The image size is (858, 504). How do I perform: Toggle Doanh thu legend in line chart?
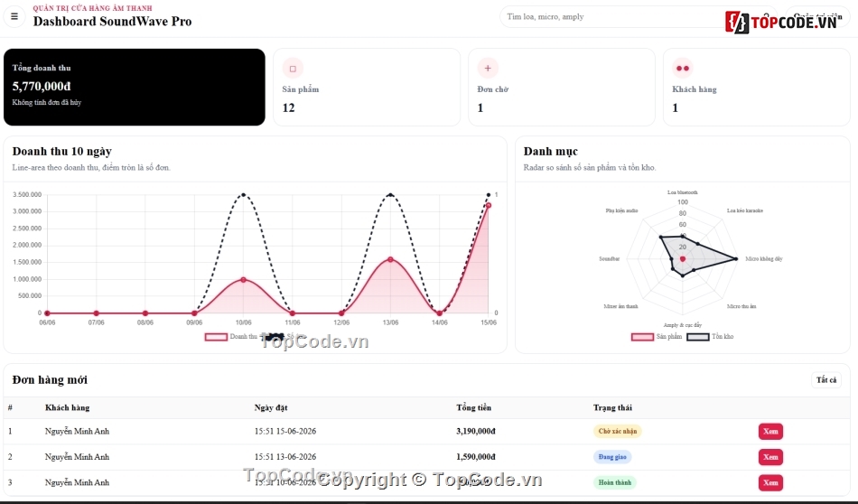tap(231, 337)
